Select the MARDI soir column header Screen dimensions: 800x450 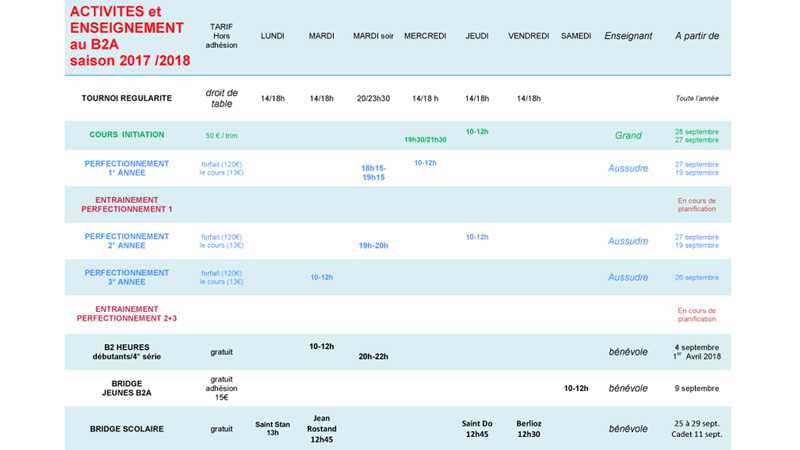tap(373, 36)
